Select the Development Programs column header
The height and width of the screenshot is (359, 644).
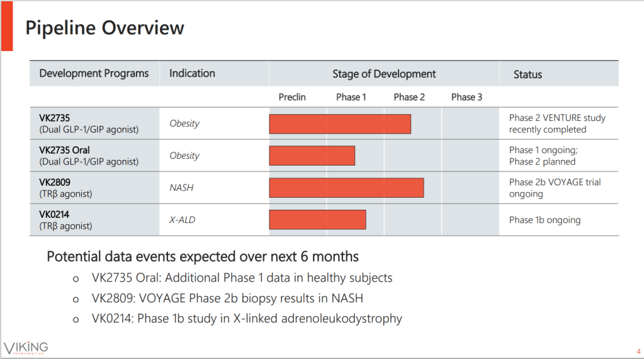(94, 73)
